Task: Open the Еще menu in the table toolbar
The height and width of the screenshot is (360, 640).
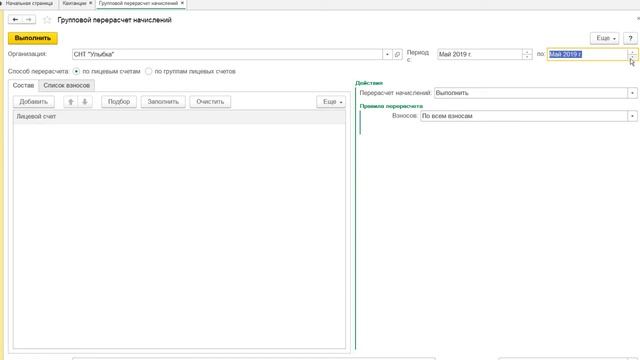Action: pos(331,102)
